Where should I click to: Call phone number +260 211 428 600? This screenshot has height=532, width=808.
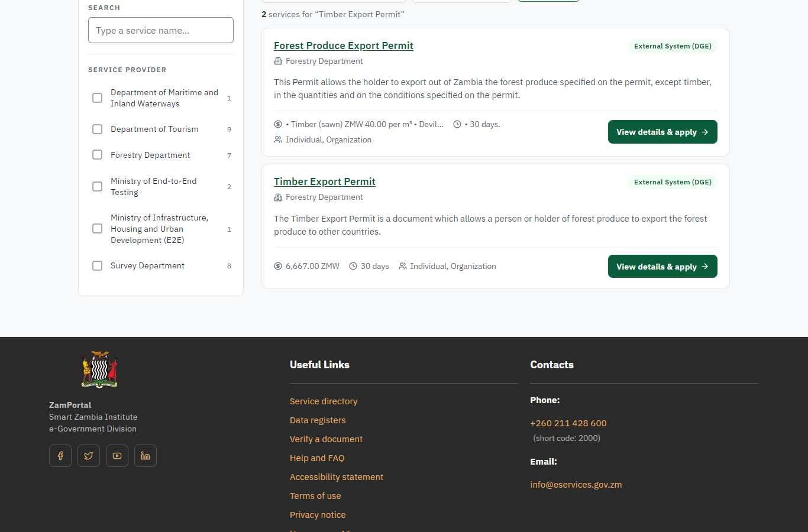(x=568, y=423)
